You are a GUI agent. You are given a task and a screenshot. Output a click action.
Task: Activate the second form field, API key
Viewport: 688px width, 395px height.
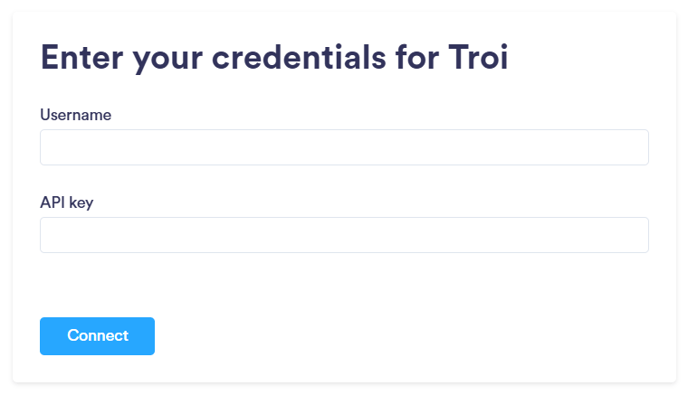click(344, 235)
